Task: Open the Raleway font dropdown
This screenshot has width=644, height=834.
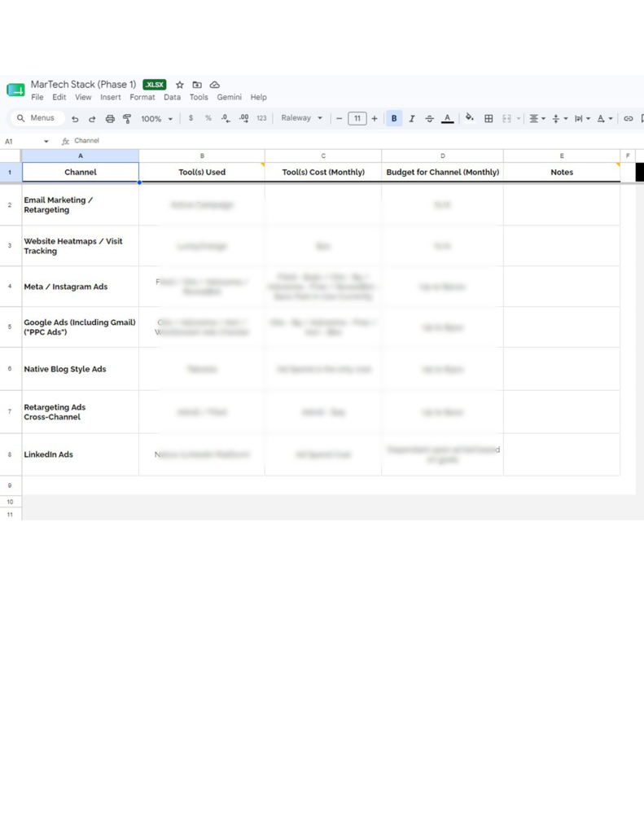Action: (301, 118)
